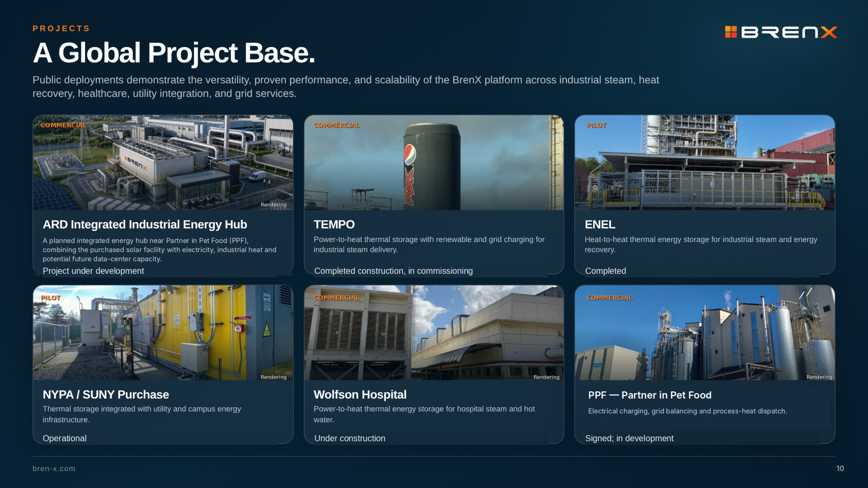868x488 pixels.
Task: Click the Rendering label on the Wolfson image
Action: tap(546, 377)
